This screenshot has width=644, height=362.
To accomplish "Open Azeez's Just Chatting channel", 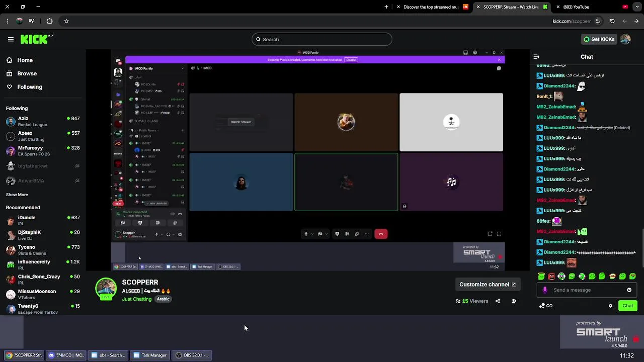I will [43, 136].
